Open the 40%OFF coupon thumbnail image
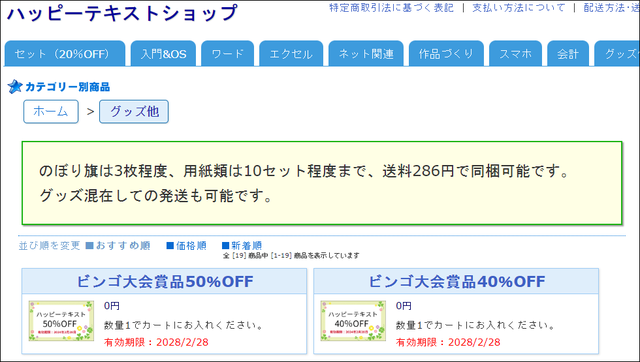Viewport: 640px width, 362px height. [x=353, y=321]
